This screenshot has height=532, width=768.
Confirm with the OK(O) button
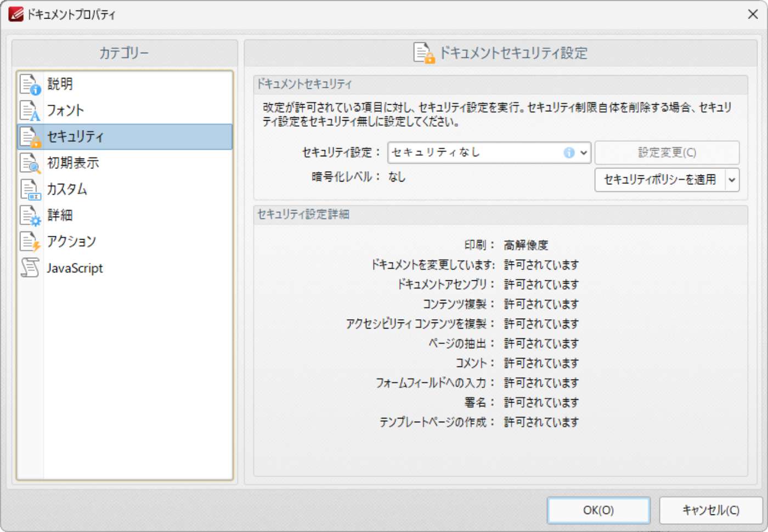coord(598,510)
